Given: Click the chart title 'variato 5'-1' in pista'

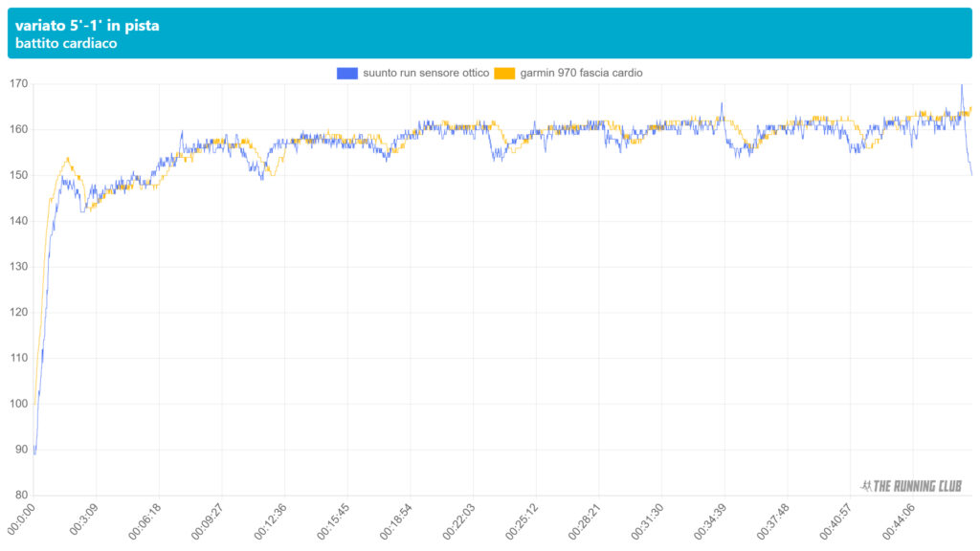Looking at the screenshot, I should [x=87, y=26].
